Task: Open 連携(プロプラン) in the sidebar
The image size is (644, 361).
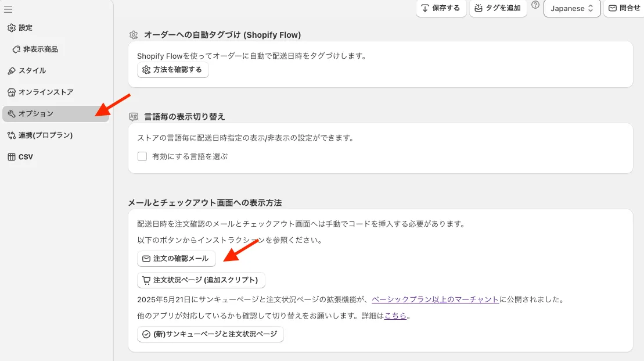Action: pos(45,135)
